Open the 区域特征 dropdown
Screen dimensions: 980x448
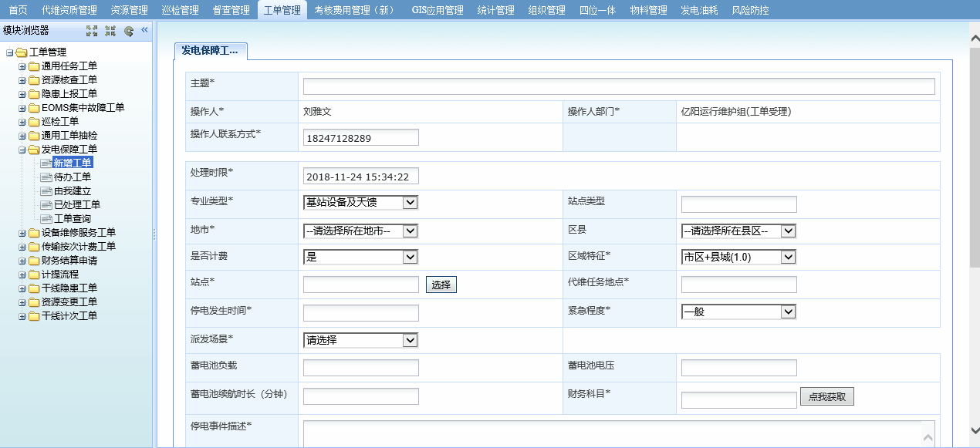point(738,257)
